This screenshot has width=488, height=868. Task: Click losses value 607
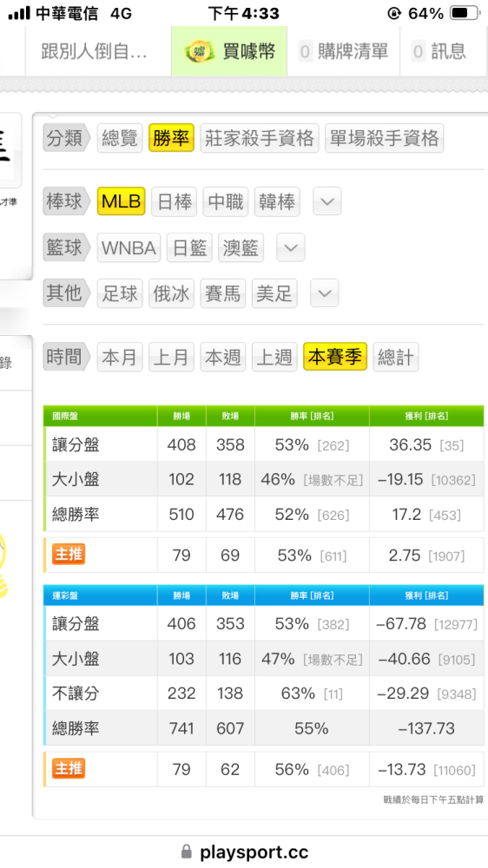click(230, 728)
